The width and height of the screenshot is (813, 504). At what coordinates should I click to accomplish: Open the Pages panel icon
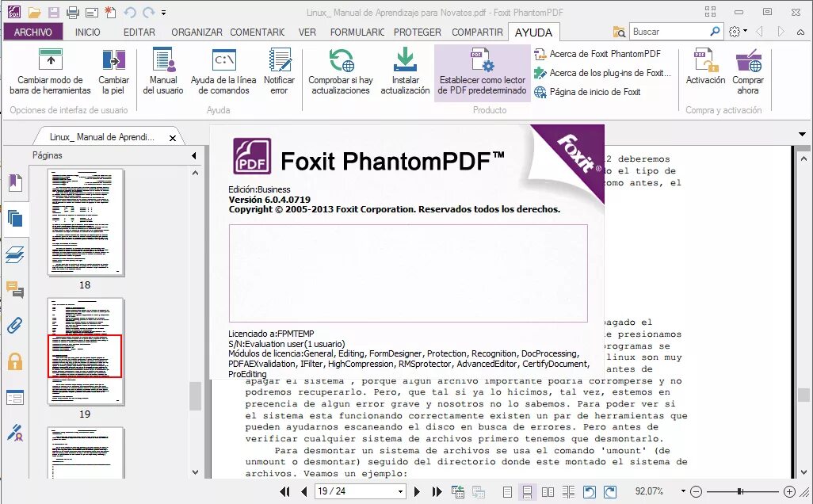click(15, 218)
